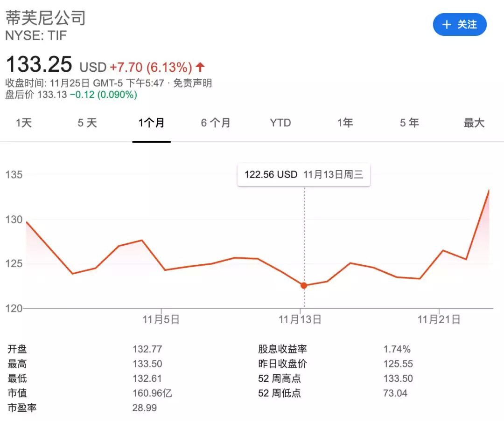Click the 11月5日 date axis label
The height and width of the screenshot is (421, 504).
pyautogui.click(x=161, y=320)
